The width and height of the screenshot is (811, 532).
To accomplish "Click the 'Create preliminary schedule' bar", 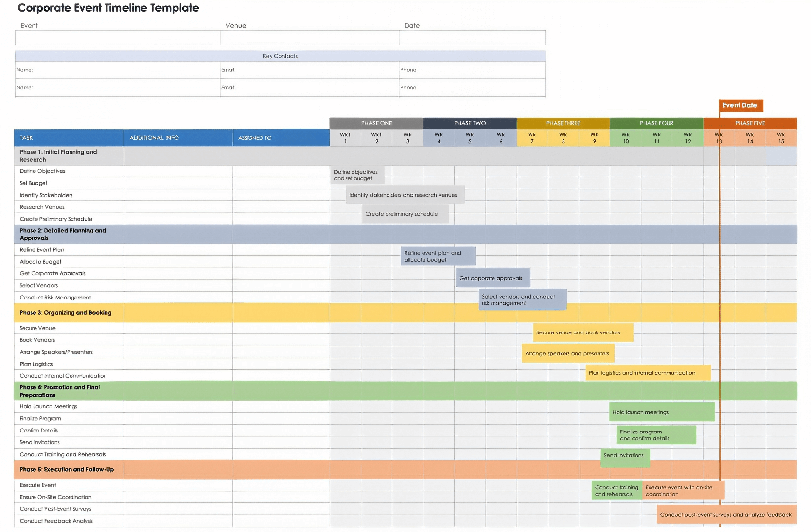I will tap(405, 214).
